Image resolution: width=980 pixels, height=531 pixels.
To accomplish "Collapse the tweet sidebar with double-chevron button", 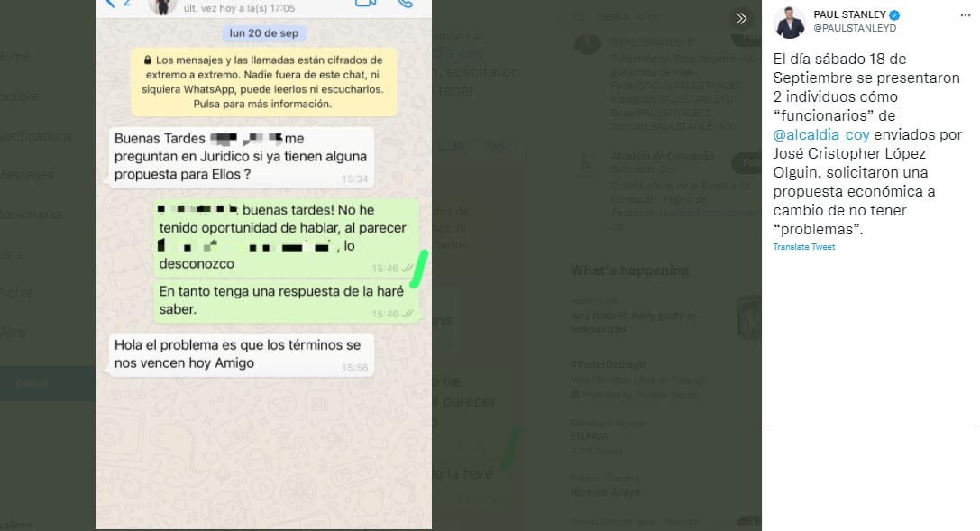I will click(x=741, y=18).
